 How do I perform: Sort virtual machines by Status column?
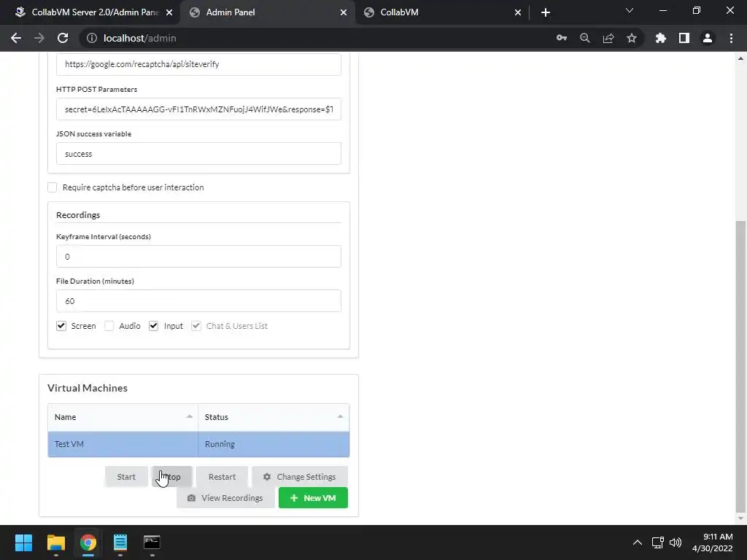click(274, 417)
